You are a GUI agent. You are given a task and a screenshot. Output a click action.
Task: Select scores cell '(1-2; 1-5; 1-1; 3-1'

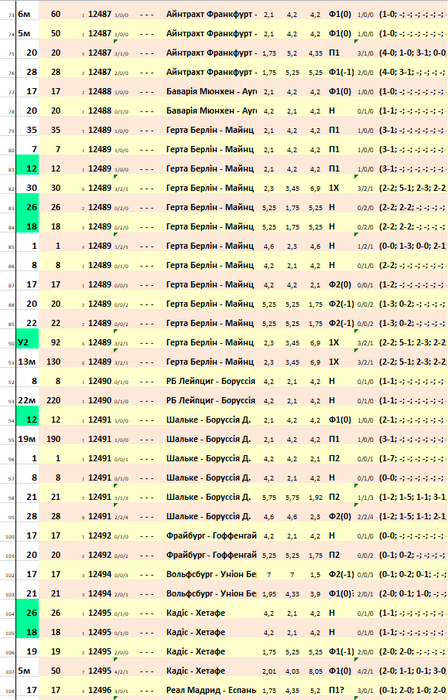tap(413, 497)
